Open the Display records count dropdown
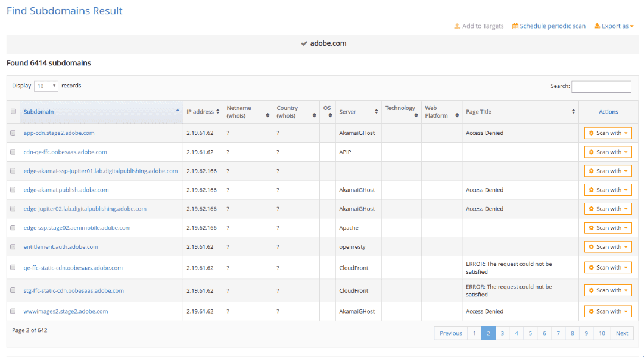 [46, 86]
